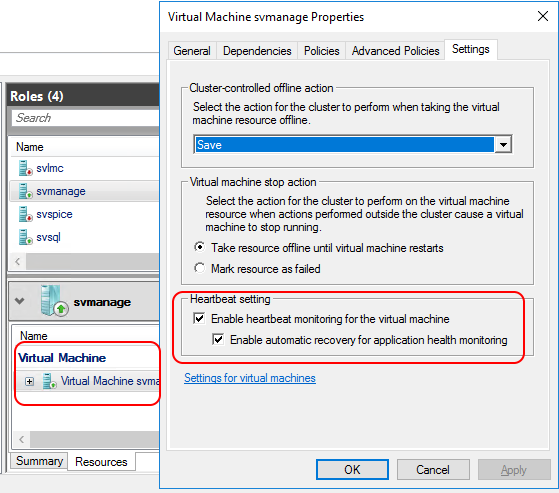Open Settings for virtual machines link
559x493 pixels.
coord(250,378)
